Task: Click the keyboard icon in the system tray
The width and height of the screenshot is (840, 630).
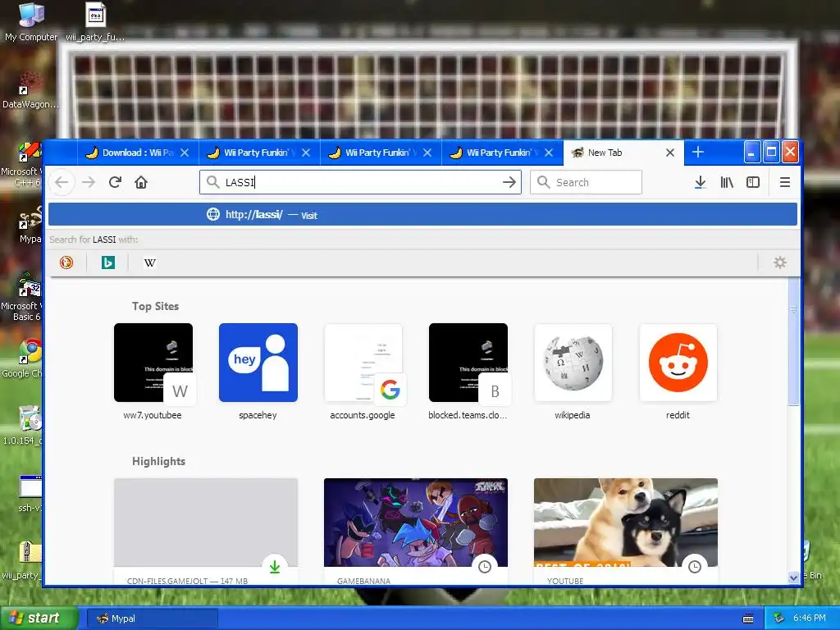Action: pos(748,619)
